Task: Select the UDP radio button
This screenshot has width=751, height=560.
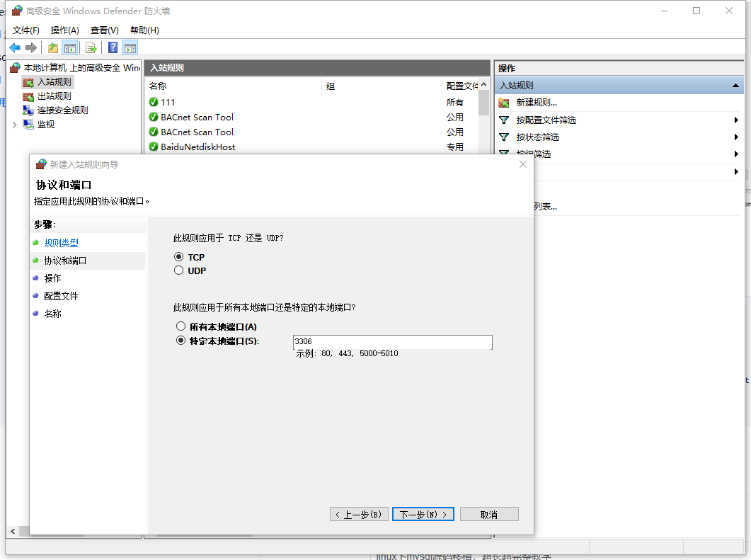Action: pos(178,270)
